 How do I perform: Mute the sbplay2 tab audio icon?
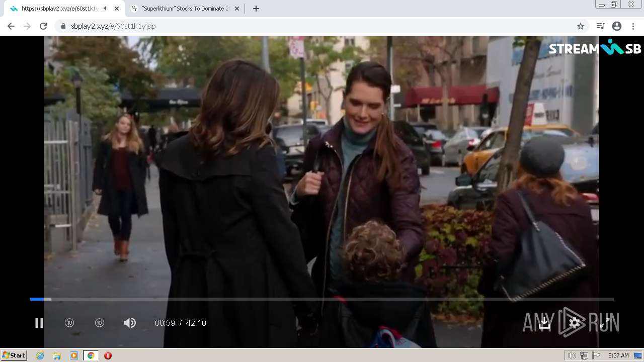click(x=106, y=9)
